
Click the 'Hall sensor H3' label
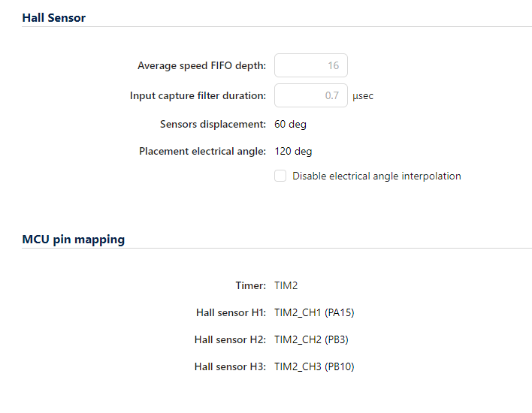tap(230, 366)
